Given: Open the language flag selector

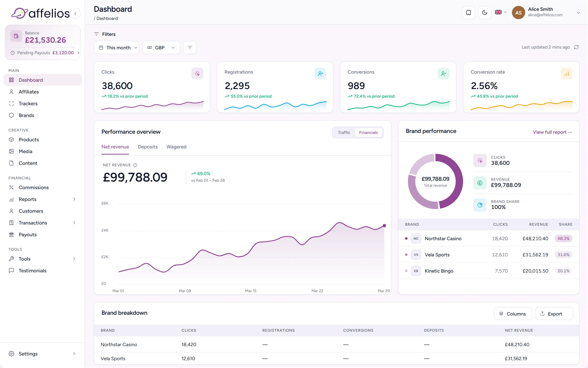Looking at the screenshot, I should point(501,12).
